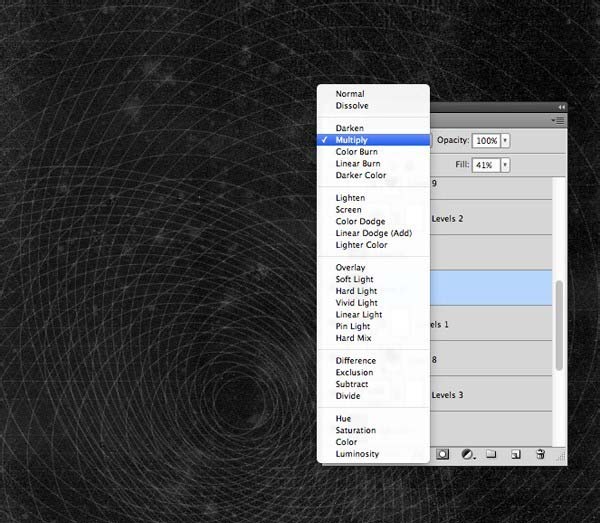Open the Layers panel options menu icon

[558, 121]
